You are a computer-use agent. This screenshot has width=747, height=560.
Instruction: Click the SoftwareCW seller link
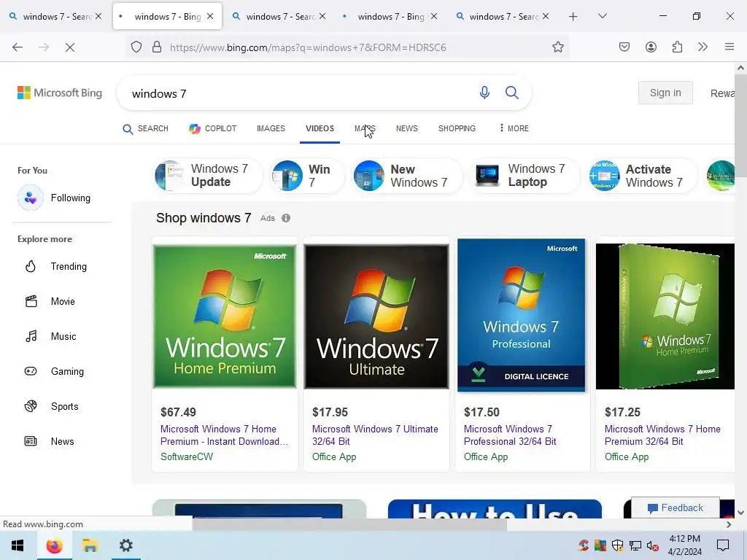(187, 456)
